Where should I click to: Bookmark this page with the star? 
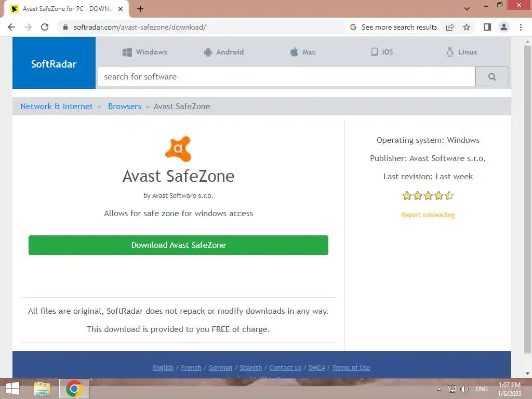(467, 27)
